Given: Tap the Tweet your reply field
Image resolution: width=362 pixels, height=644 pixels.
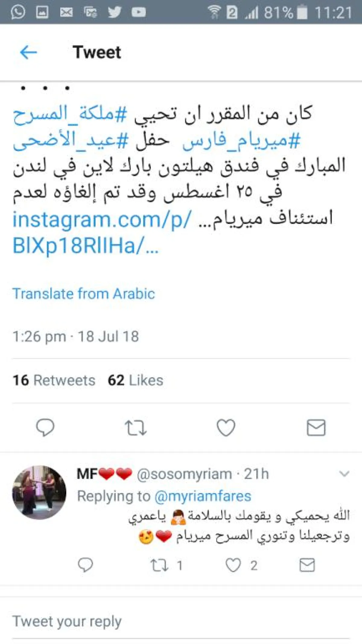Looking at the screenshot, I should coord(181,621).
